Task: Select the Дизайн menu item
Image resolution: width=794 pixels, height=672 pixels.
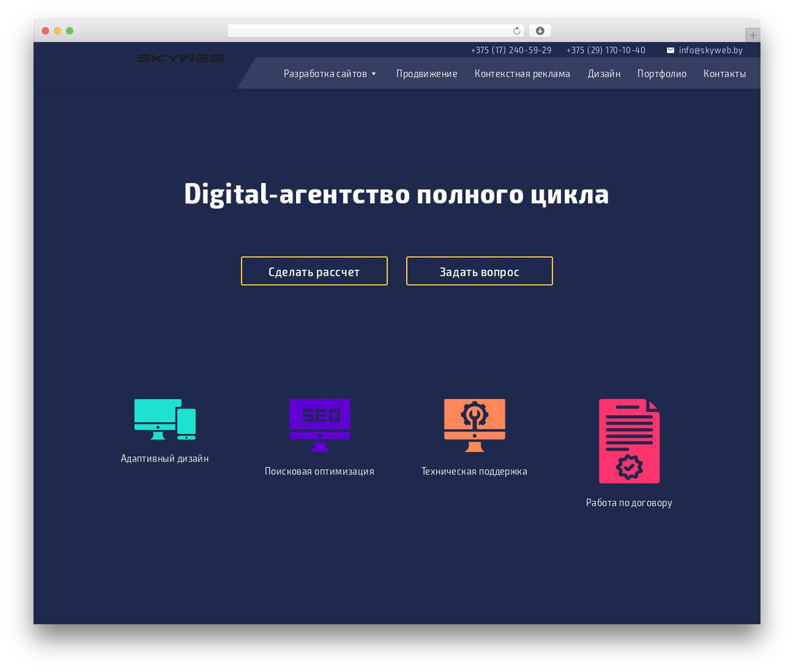Action: coord(604,74)
